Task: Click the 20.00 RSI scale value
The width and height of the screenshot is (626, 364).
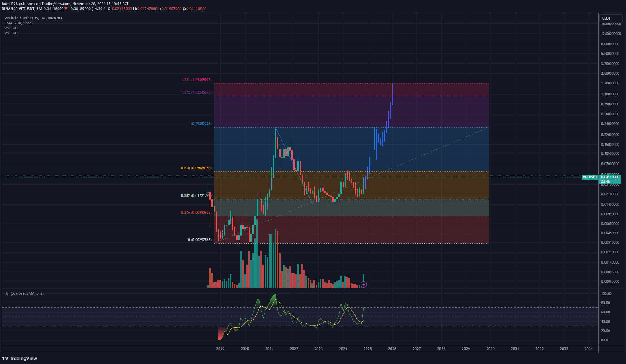Action: tap(605, 331)
